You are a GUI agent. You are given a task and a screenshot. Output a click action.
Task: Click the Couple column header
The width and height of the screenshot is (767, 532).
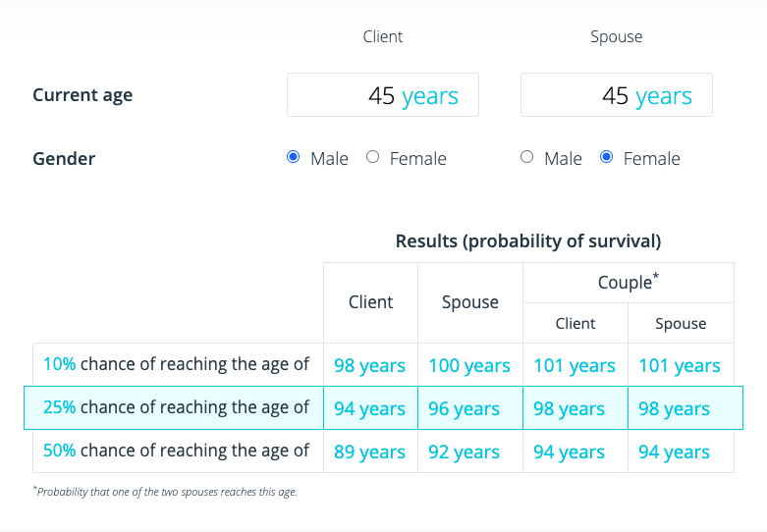(628, 283)
